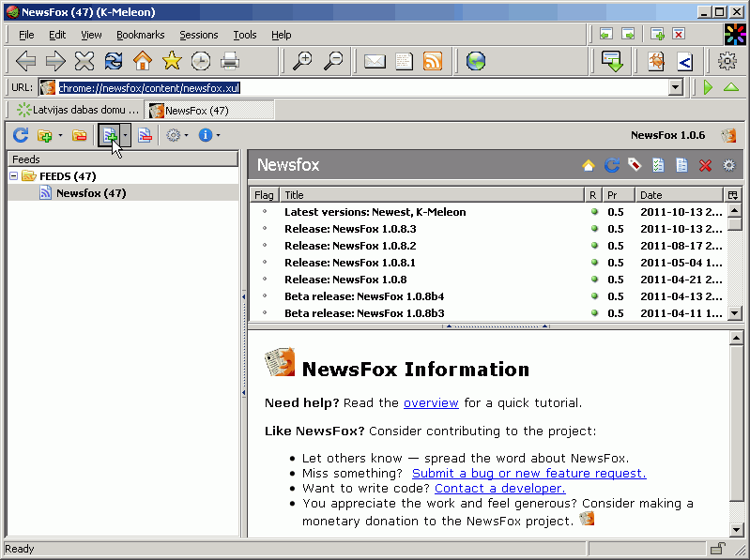This screenshot has height=560, width=750.
Task: Click the previous tab icon in menu bar area
Action: point(606,34)
